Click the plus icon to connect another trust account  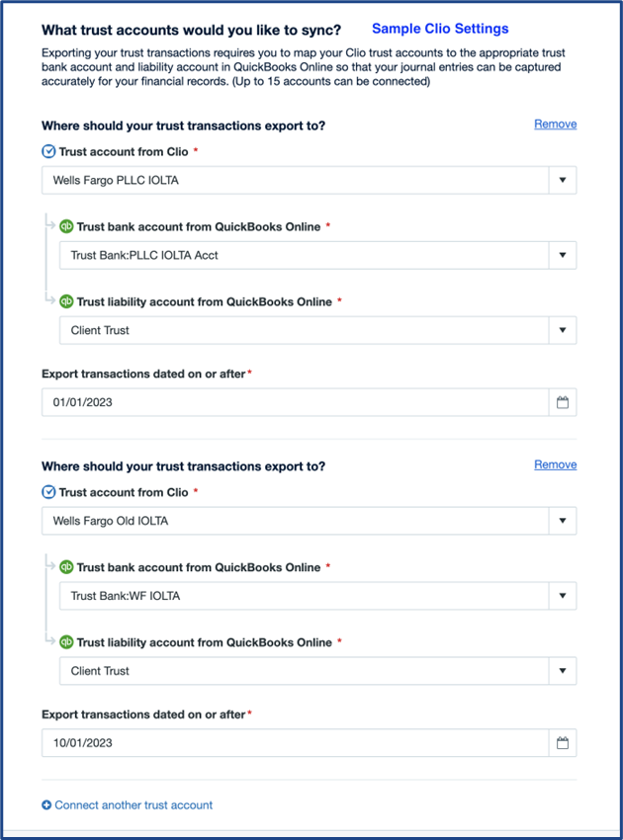(x=46, y=805)
